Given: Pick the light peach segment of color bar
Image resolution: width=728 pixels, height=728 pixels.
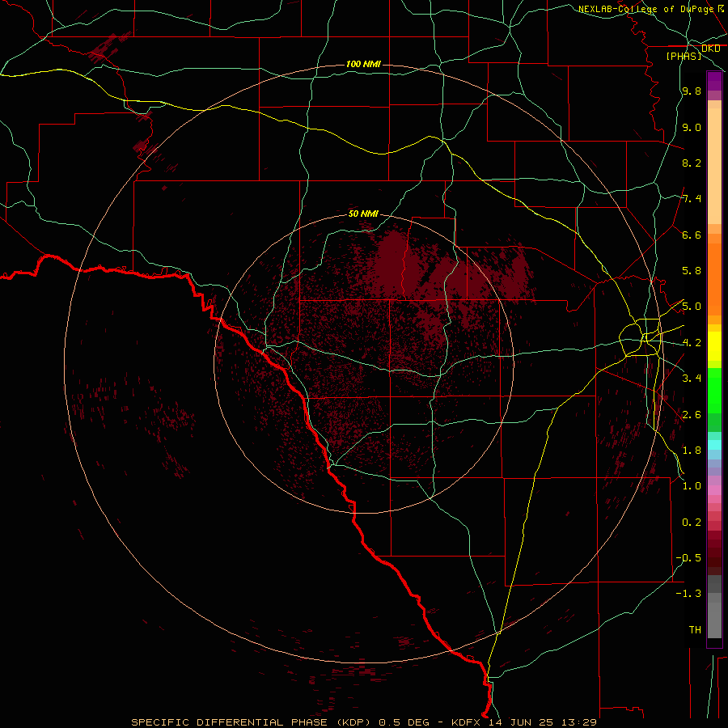Looking at the screenshot, I should [714, 166].
